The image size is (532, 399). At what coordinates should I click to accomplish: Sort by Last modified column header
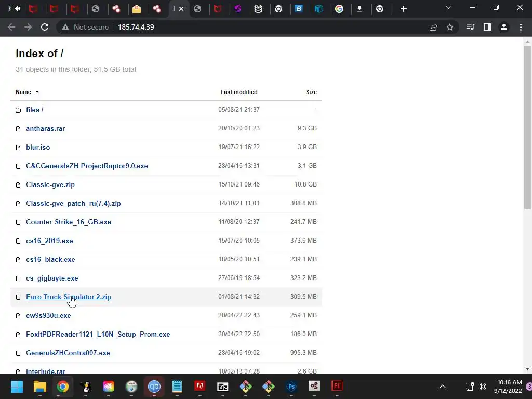[239, 92]
